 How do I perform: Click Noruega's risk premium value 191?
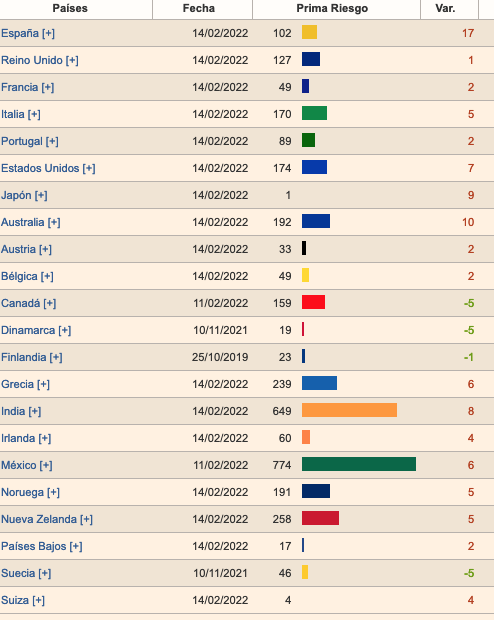(282, 492)
